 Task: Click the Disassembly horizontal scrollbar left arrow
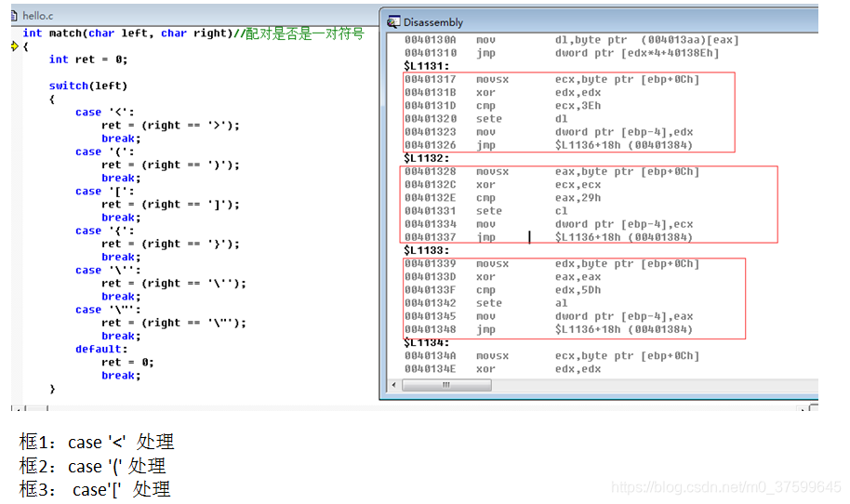pyautogui.click(x=394, y=385)
